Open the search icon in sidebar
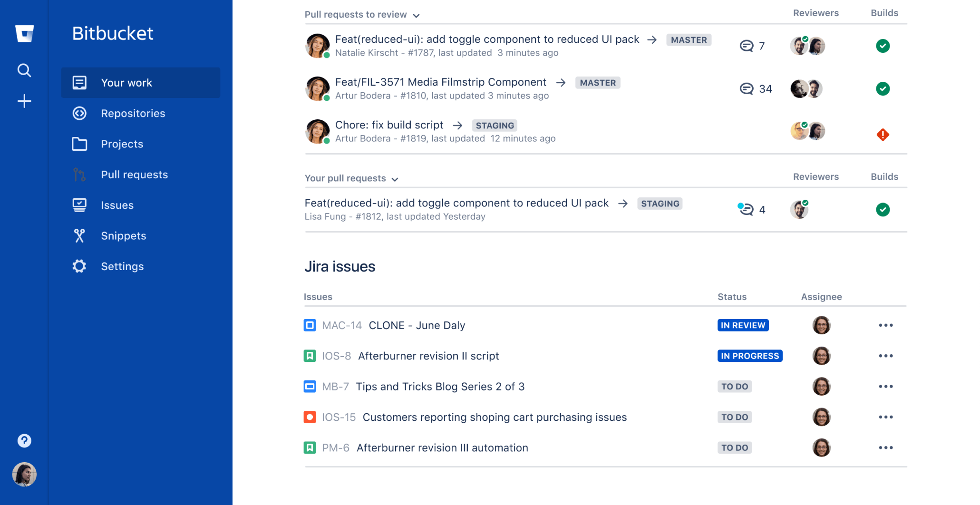Screen dimensions: 980x505 (24, 70)
